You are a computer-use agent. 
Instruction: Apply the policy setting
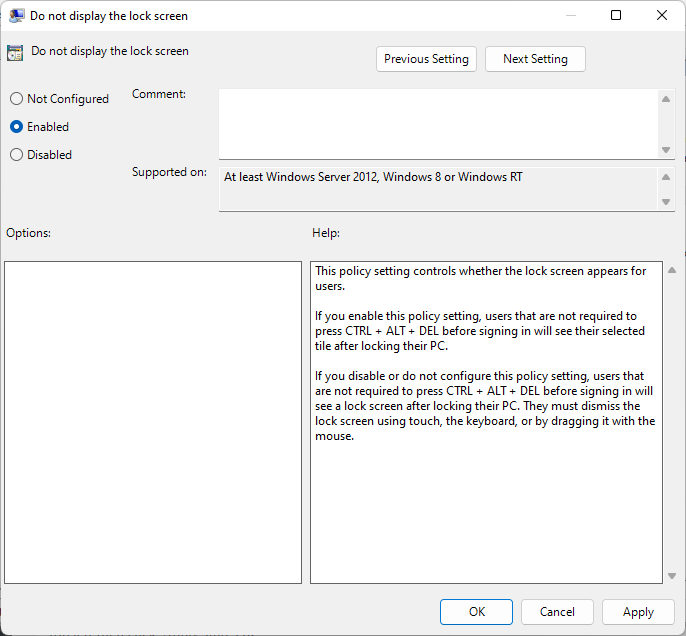click(638, 612)
